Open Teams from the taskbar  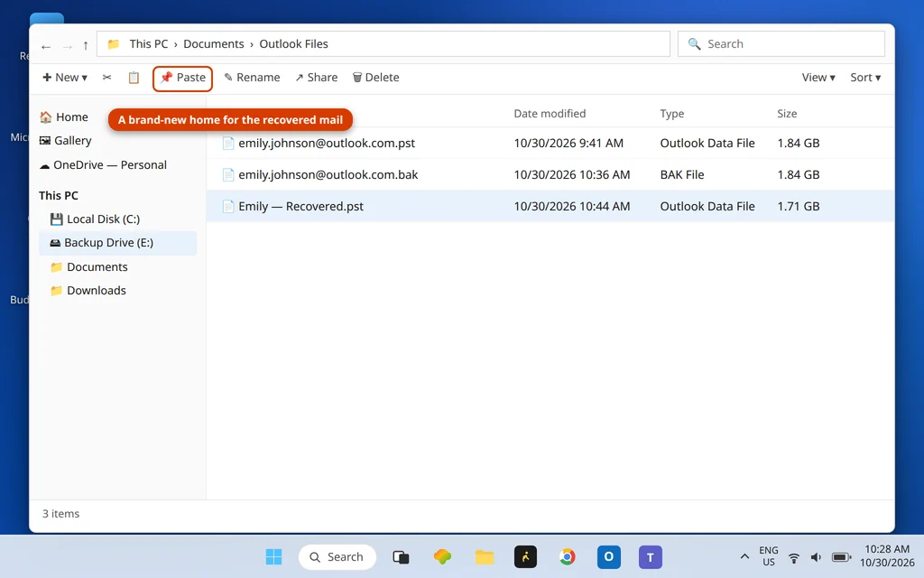651,556
